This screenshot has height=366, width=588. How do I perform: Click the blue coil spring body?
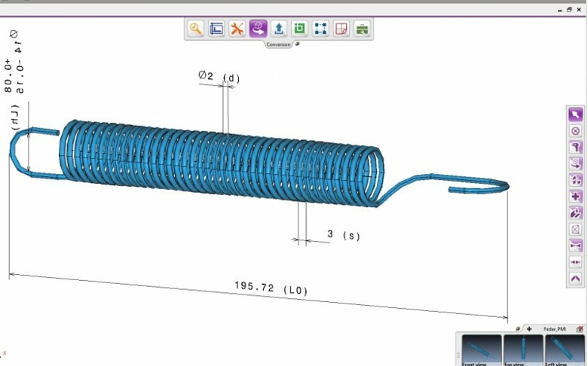(221, 163)
